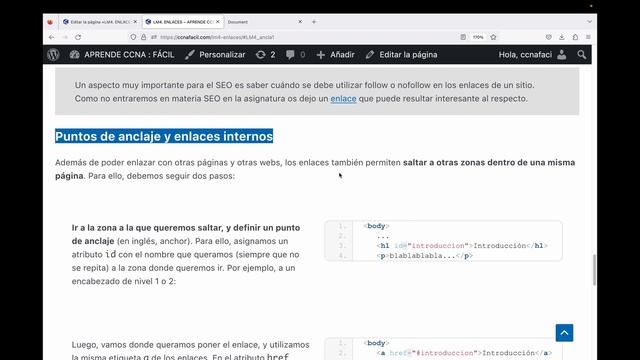The image size is (640, 360).
Task: Follow the "enlace" link about SEO
Action: 343,99
